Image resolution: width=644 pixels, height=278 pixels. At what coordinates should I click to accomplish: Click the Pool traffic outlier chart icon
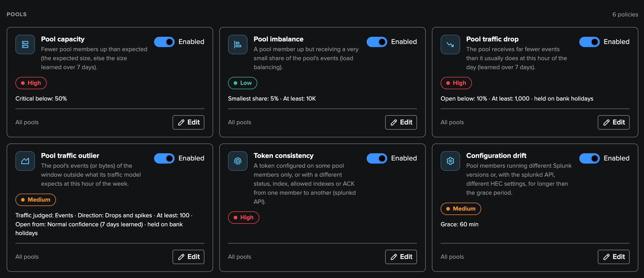[x=25, y=161]
